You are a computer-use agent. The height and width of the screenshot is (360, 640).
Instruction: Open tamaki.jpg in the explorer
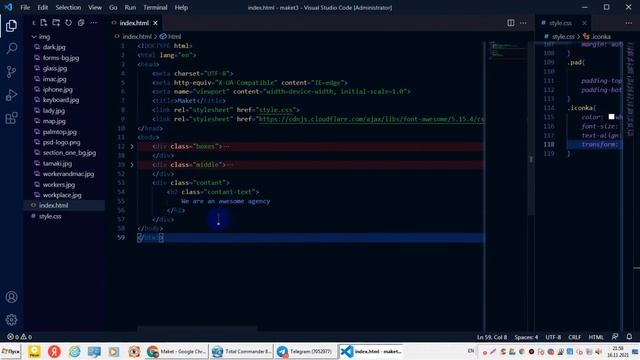[x=57, y=164]
